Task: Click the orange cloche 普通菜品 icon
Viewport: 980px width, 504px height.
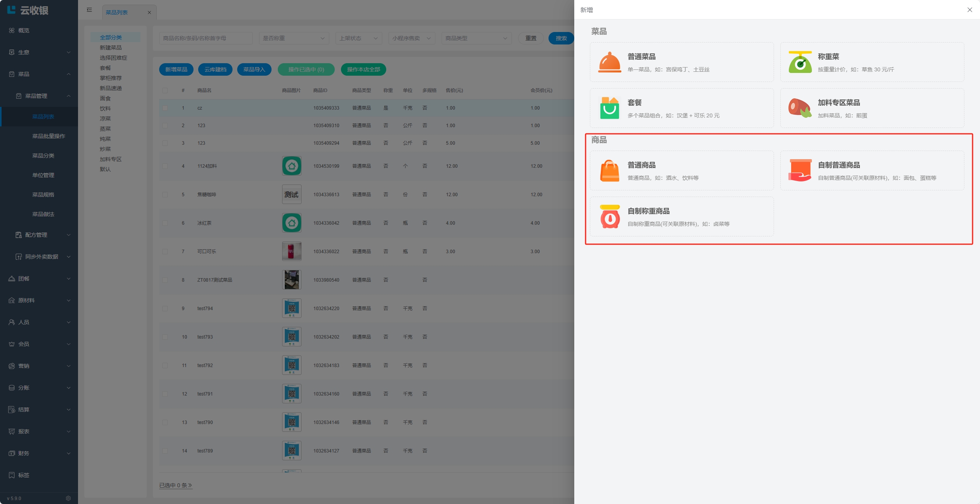Action: tap(609, 62)
